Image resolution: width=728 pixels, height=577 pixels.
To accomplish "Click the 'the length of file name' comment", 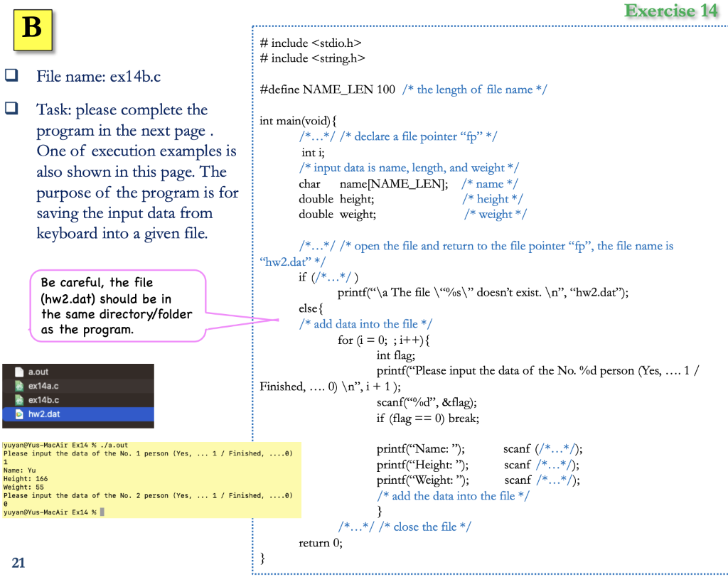I will (474, 89).
